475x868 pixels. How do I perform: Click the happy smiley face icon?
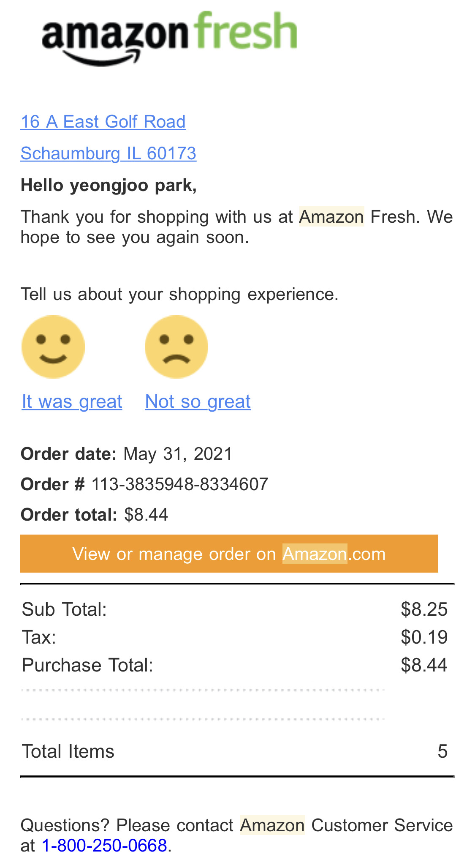[53, 347]
